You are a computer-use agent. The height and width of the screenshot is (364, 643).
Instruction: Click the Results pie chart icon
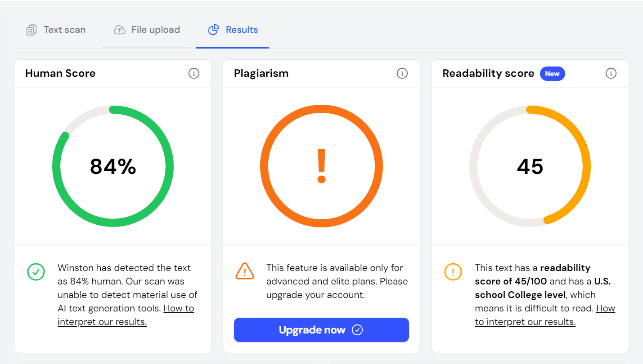(x=213, y=30)
